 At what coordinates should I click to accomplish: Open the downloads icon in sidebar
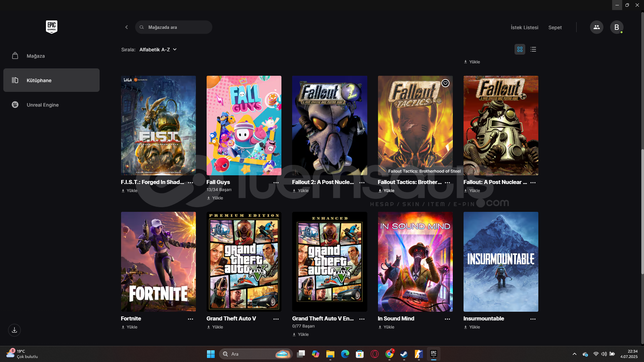14,330
